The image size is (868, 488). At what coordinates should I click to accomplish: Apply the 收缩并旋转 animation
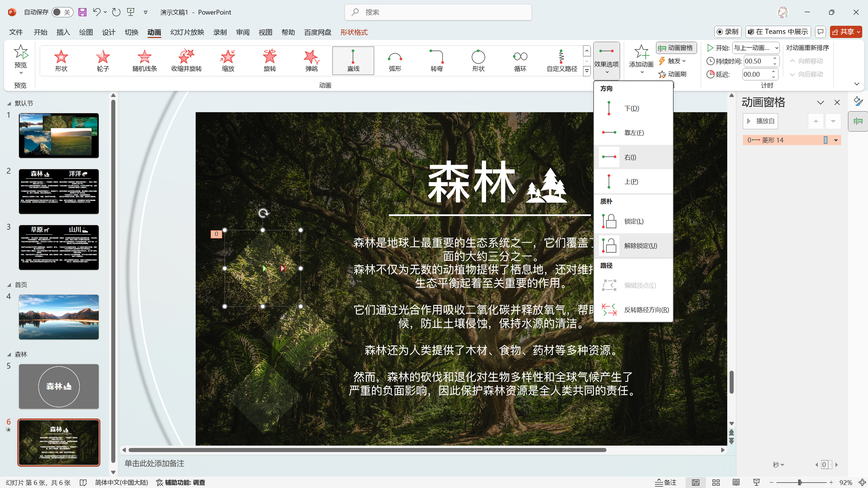click(186, 61)
